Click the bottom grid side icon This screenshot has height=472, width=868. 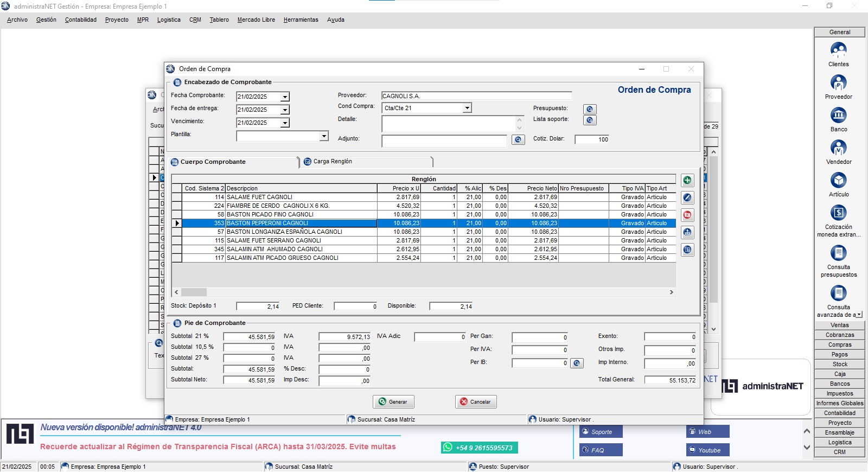click(x=687, y=250)
